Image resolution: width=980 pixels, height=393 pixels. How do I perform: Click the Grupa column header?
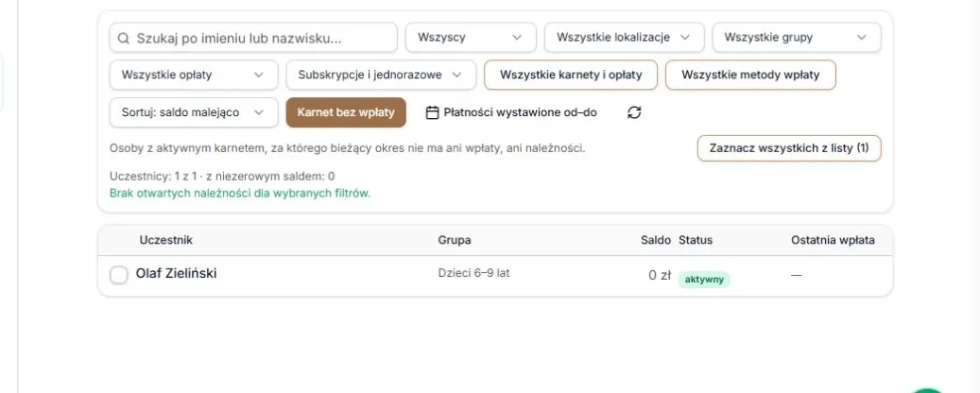tap(455, 240)
